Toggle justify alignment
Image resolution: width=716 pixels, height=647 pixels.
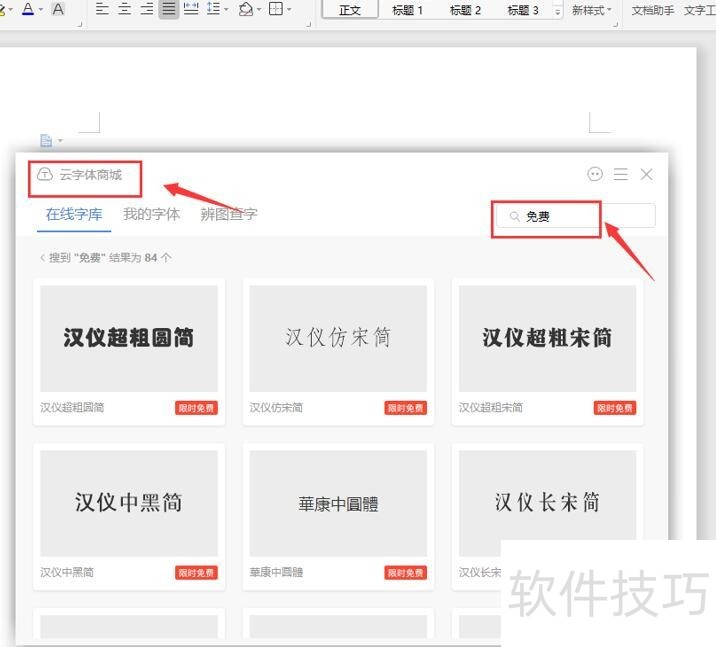[169, 9]
